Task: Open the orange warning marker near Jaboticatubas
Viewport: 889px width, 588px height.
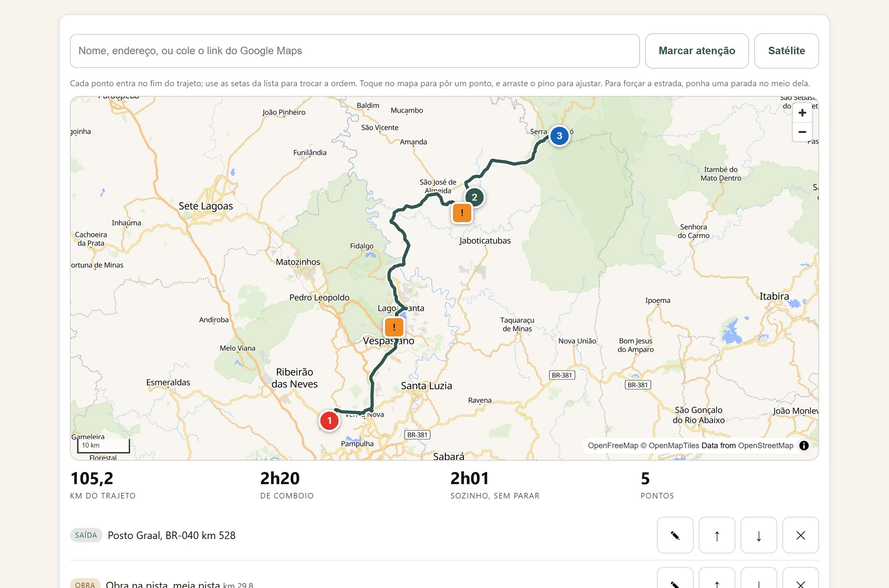Action: click(462, 213)
